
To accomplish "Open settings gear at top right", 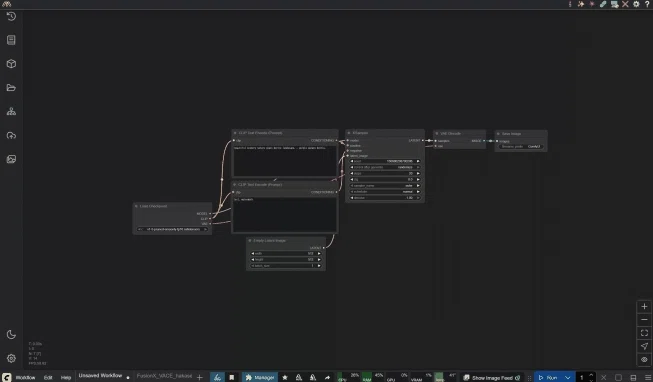I will click(636, 4).
